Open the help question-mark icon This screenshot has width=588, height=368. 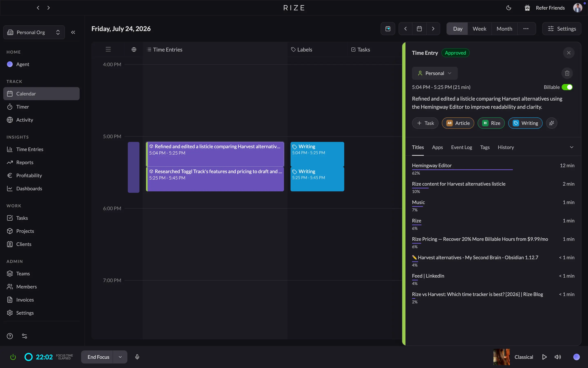tap(10, 336)
